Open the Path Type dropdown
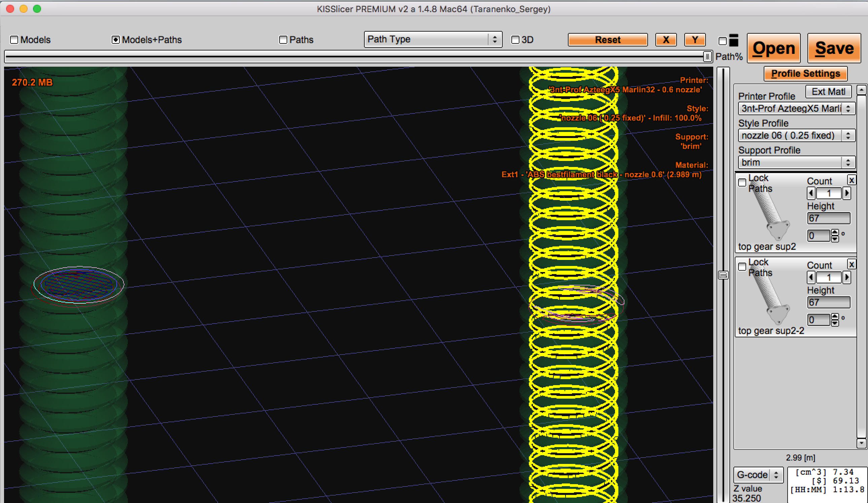Viewport: 868px width, 503px height. click(433, 39)
